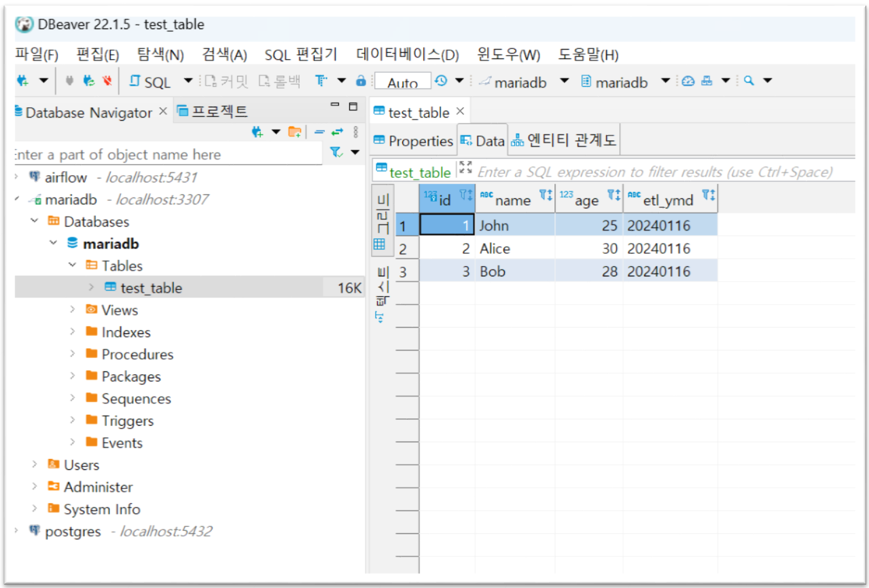Open dropdown arrow next to New Connection icon

coord(43,81)
